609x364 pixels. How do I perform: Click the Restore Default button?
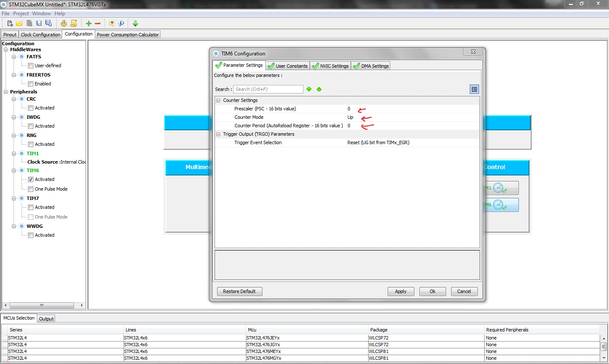[x=240, y=291]
